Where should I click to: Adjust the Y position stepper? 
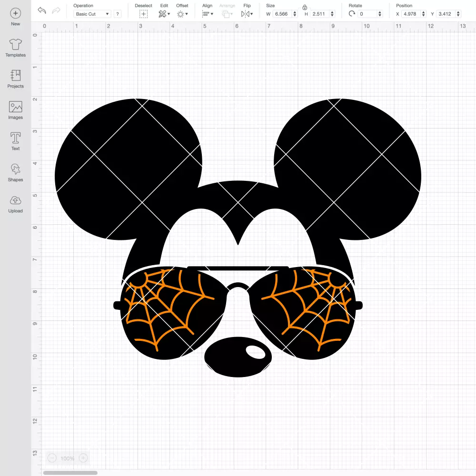click(x=458, y=14)
